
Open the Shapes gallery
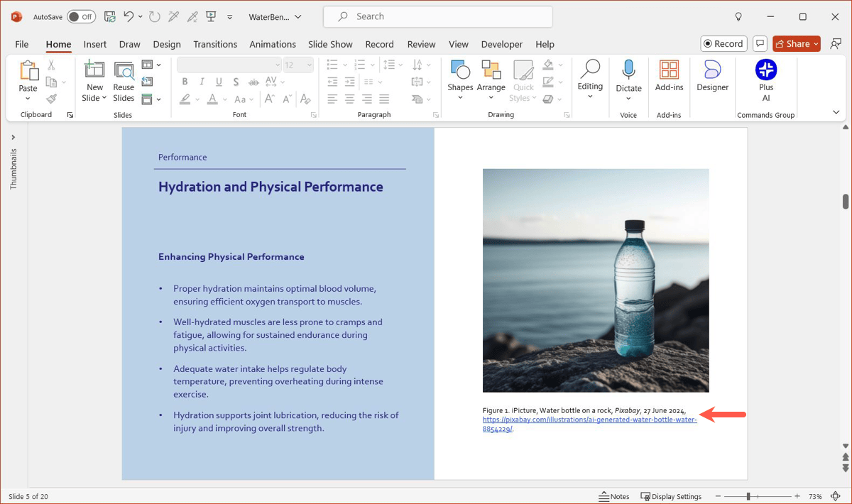pos(460,80)
